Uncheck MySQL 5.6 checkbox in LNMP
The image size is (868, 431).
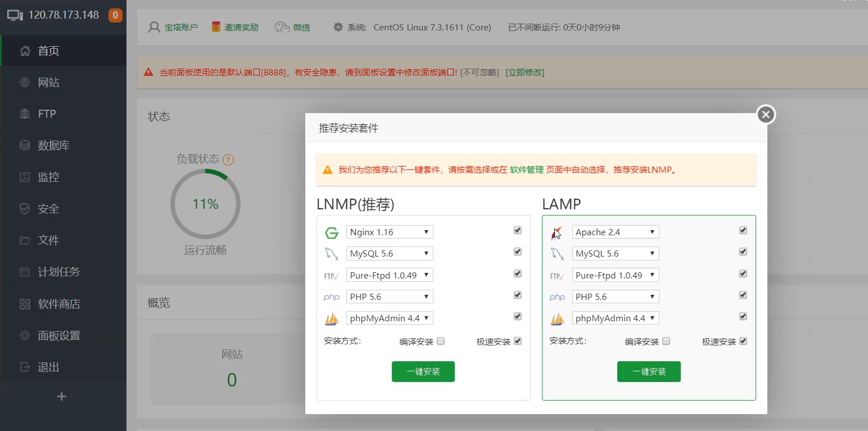pos(518,252)
